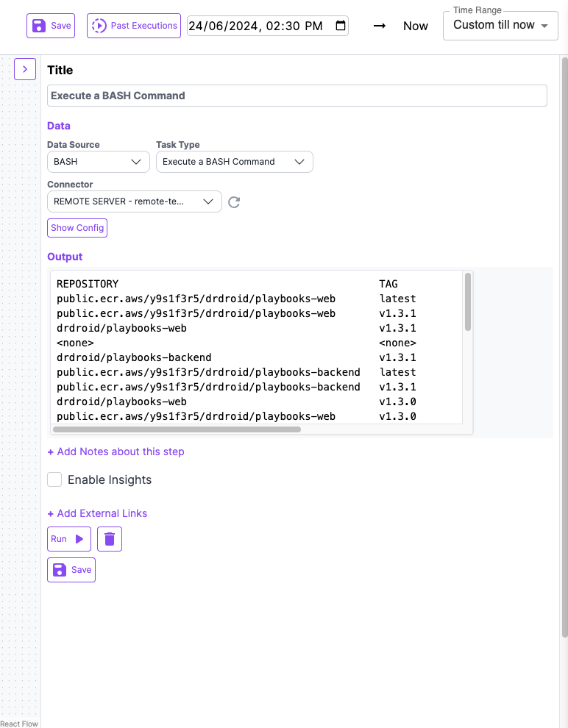
Task: Open the Task Type dropdown
Action: coord(235,162)
